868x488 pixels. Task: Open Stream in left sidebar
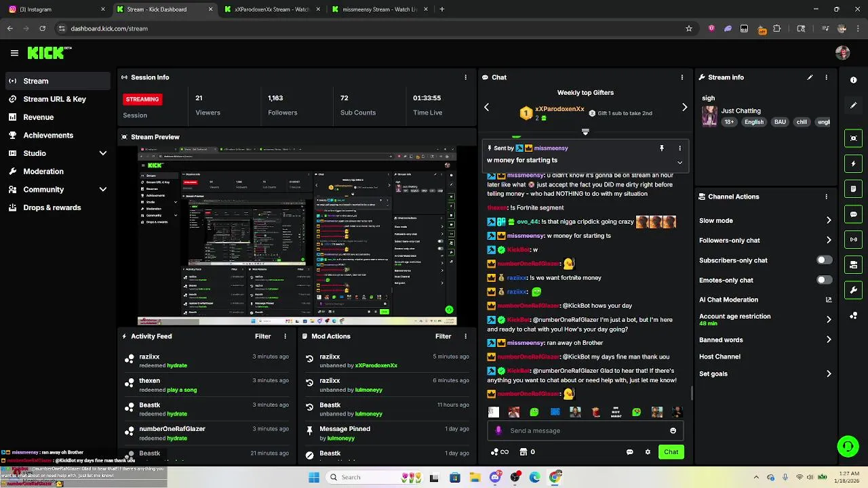pyautogui.click(x=57, y=81)
